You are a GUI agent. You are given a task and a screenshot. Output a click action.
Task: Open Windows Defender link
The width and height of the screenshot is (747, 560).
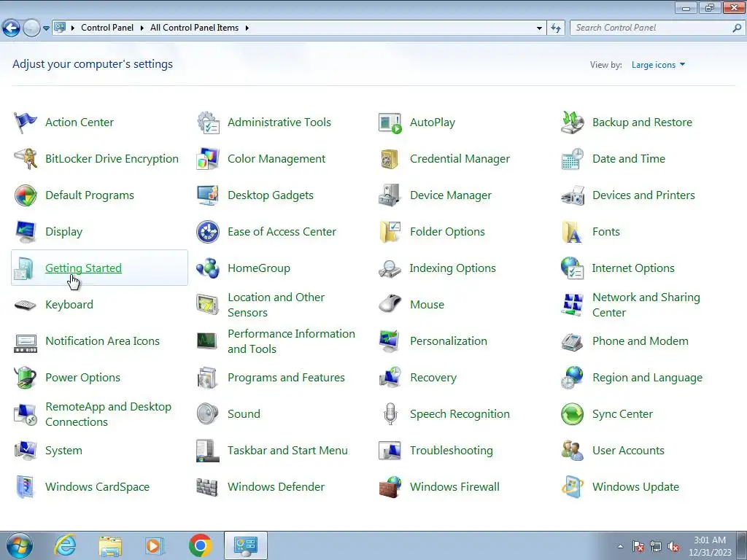click(x=276, y=487)
